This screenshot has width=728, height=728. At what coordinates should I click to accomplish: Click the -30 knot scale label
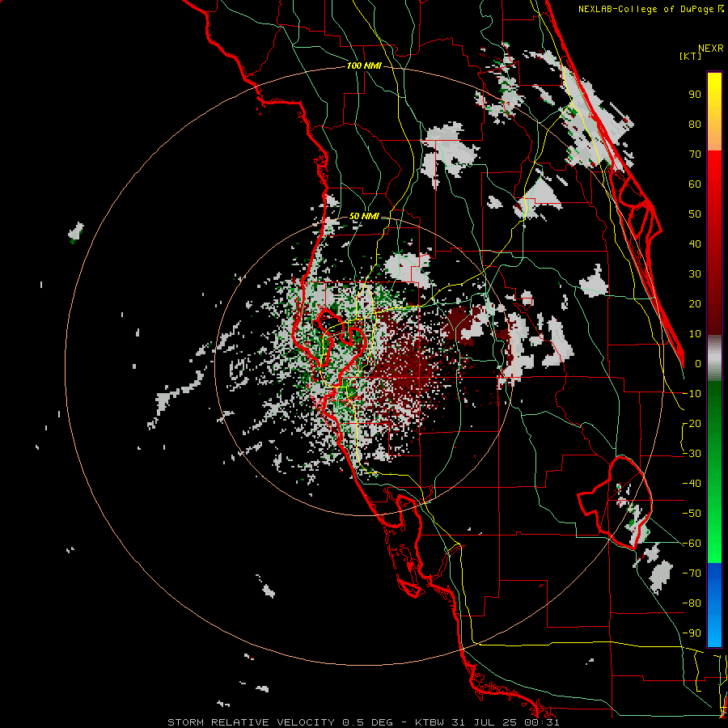692,454
